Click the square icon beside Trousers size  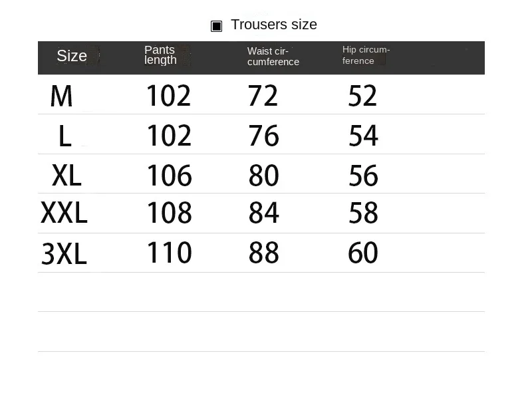click(216, 26)
